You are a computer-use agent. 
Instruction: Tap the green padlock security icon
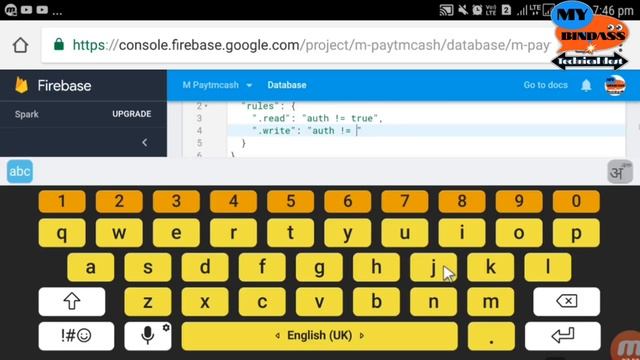tap(59, 44)
